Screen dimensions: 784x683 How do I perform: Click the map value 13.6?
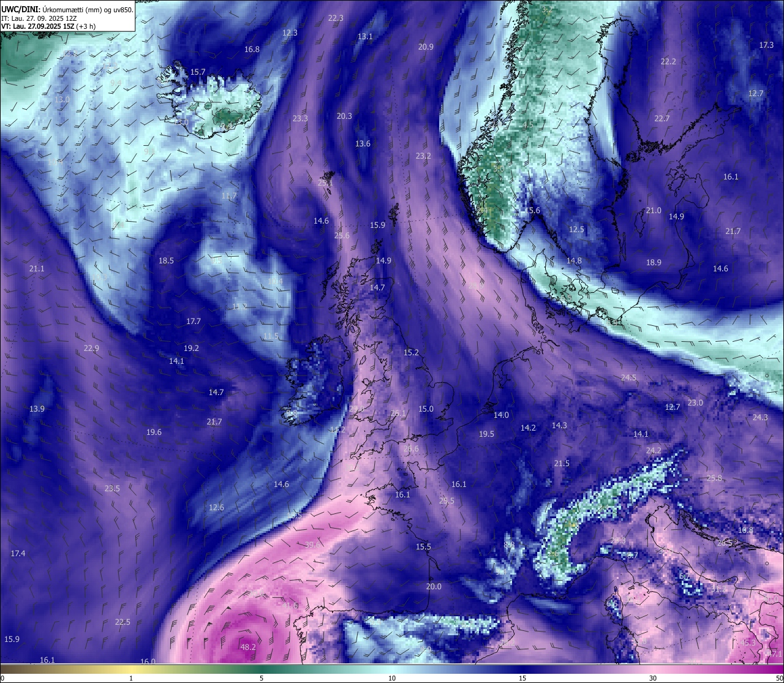click(x=363, y=144)
